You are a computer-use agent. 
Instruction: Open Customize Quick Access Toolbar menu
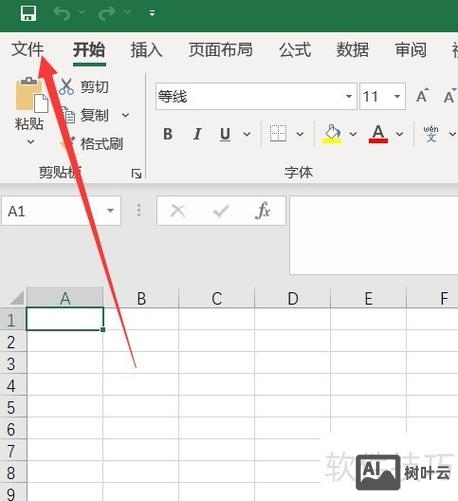[x=152, y=13]
